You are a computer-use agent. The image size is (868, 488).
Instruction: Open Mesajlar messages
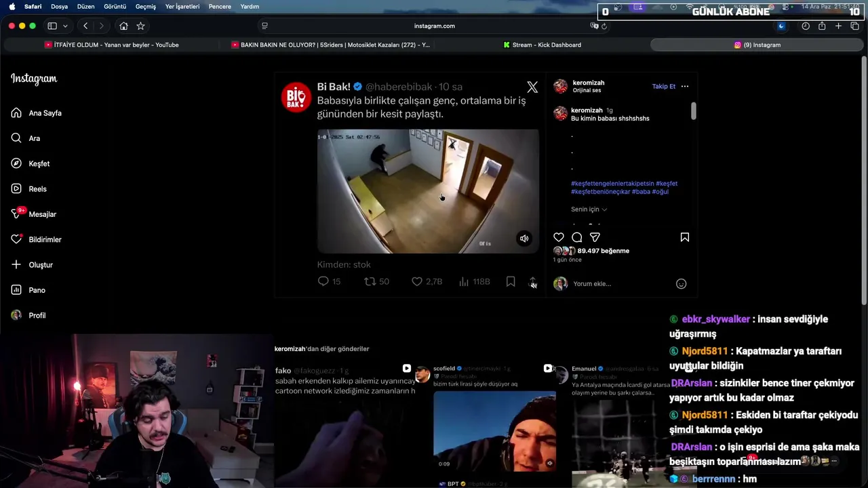point(34,214)
